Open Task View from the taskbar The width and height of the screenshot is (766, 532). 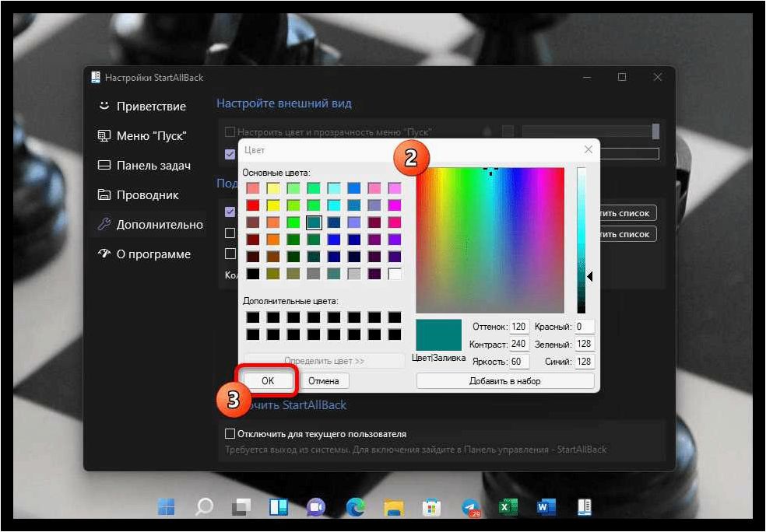[241, 508]
